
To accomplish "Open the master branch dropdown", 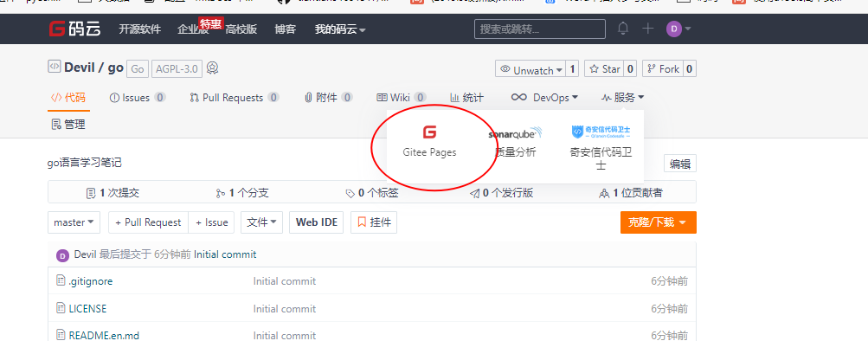I will [x=74, y=222].
